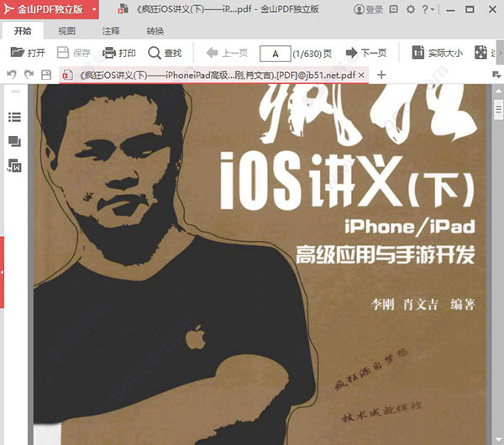Open the image extraction sidebar icon
This screenshot has height=445, width=504.
(14, 165)
